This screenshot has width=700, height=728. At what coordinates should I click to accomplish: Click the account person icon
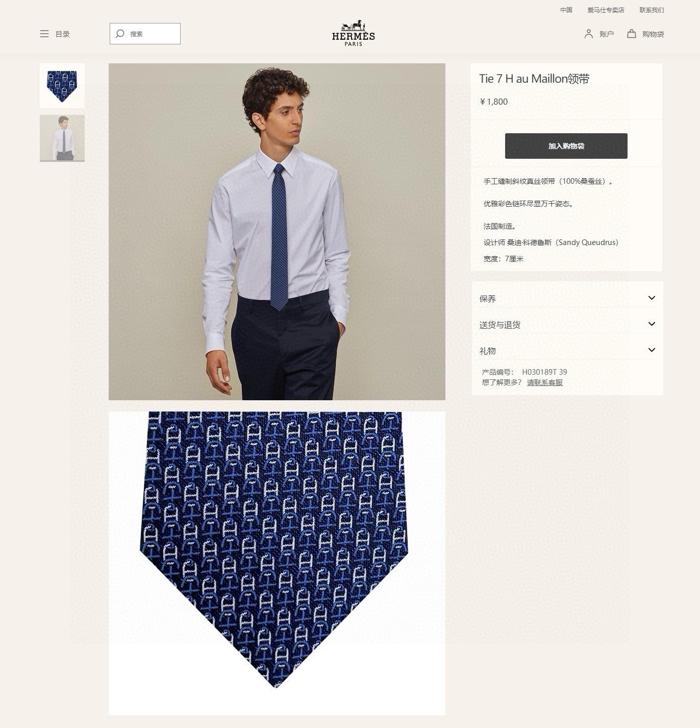click(588, 34)
